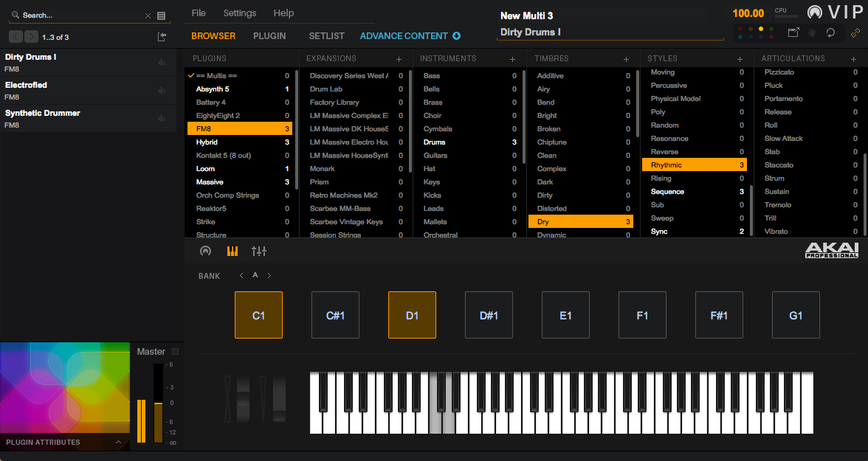Toggle pad D#1
Image resolution: width=868 pixels, height=461 pixels.
(x=489, y=315)
